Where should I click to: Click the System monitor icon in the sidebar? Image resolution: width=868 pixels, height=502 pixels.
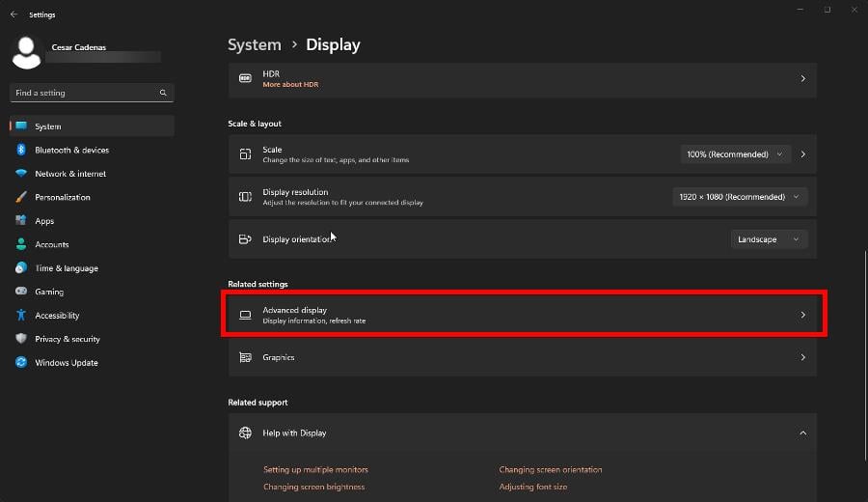click(x=21, y=125)
